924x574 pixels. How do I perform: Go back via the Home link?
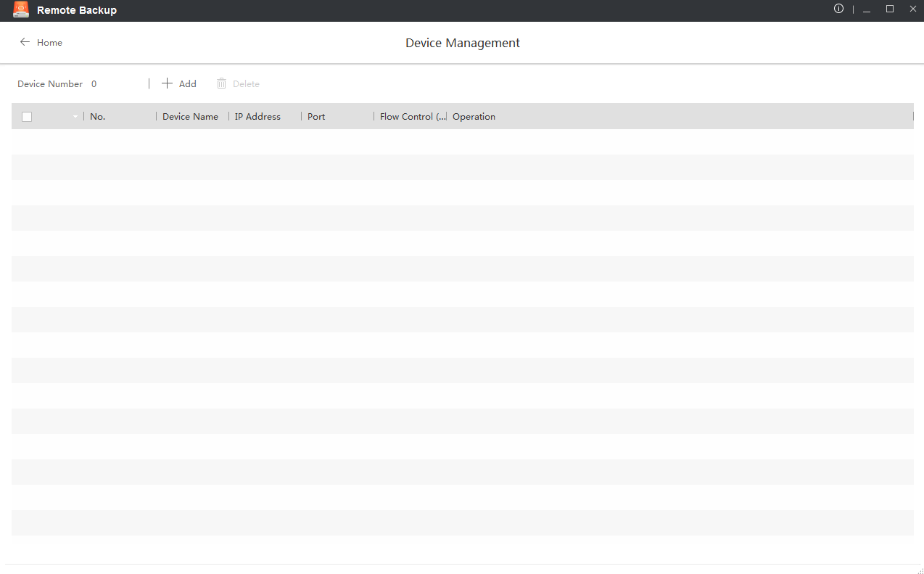pos(49,43)
